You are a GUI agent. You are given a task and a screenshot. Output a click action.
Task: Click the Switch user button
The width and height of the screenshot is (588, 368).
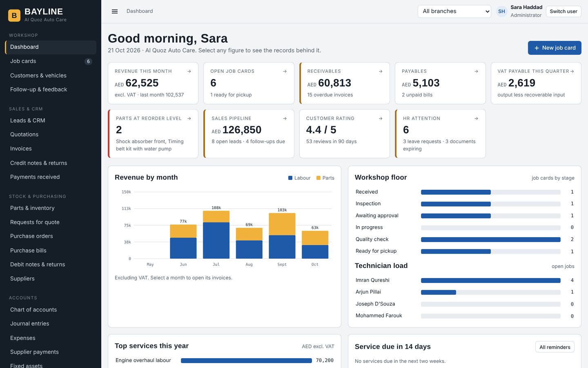click(x=563, y=11)
